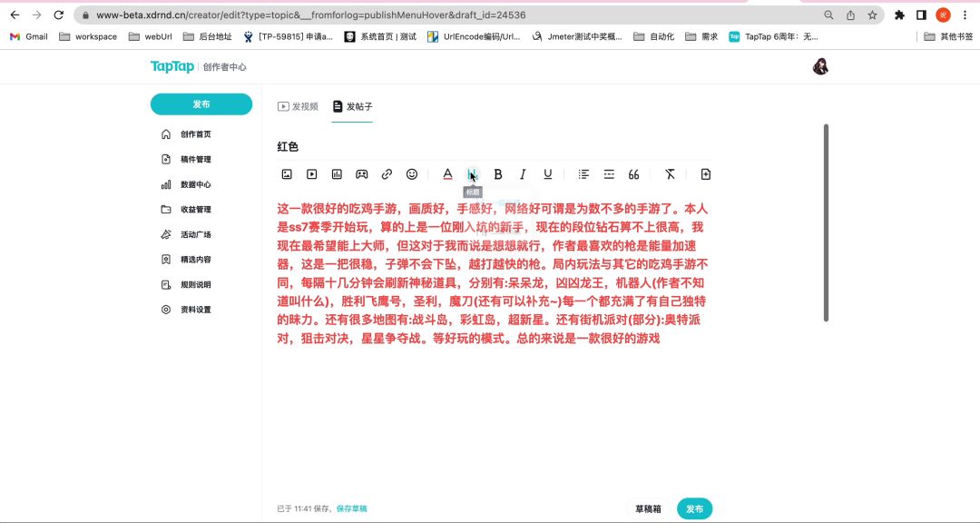Insert a video via the editor toolbar

click(311, 174)
